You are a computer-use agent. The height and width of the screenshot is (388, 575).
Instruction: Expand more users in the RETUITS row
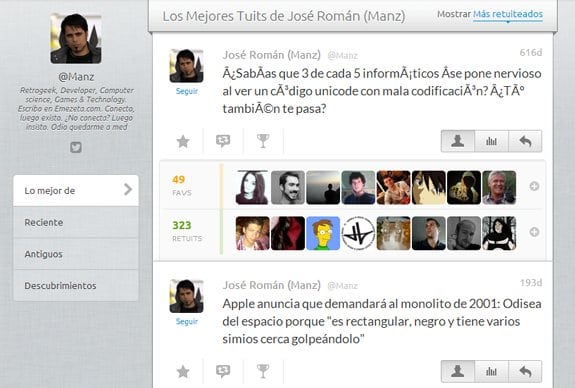coord(534,232)
